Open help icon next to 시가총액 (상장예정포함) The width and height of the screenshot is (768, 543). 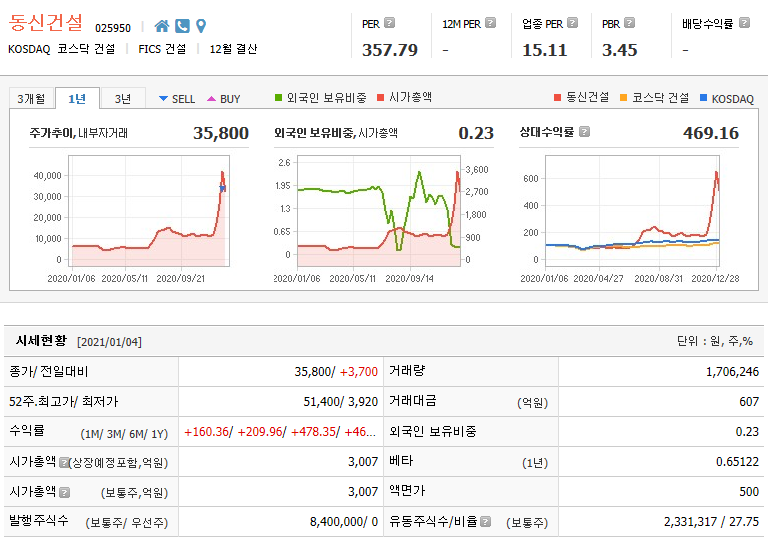tap(64, 462)
